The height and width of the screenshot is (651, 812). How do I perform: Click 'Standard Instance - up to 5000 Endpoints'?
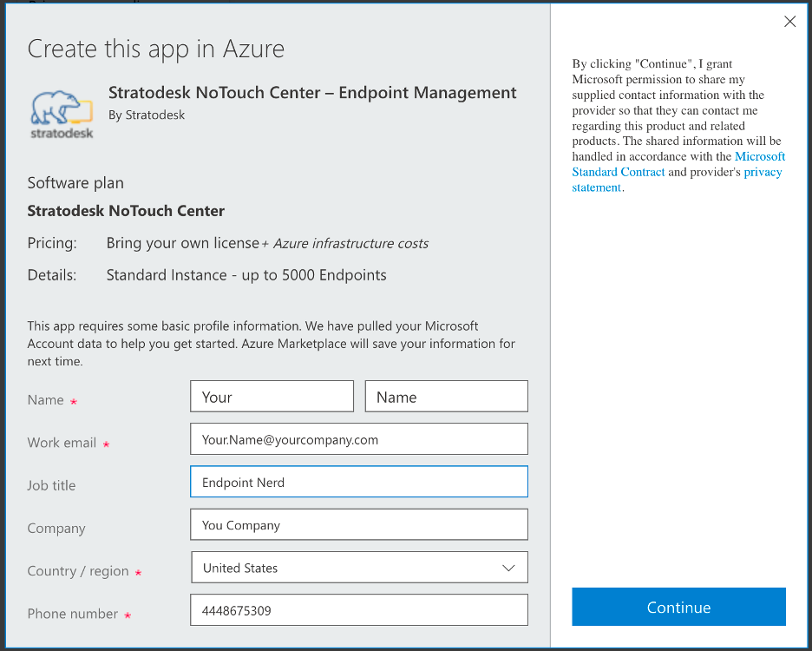[x=246, y=275]
